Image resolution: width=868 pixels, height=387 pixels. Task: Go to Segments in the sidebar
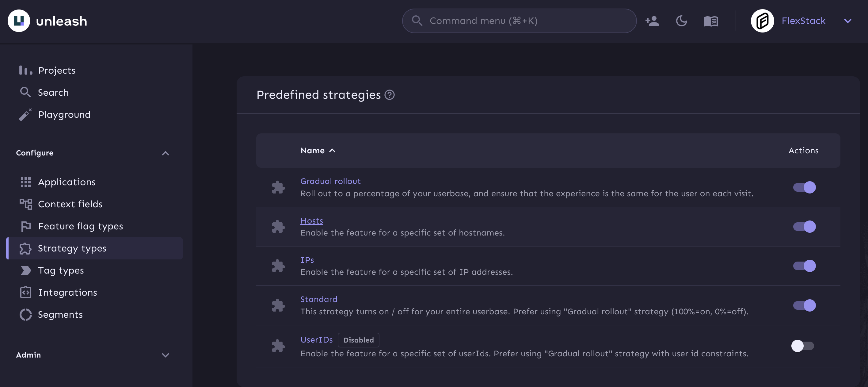[x=60, y=315]
